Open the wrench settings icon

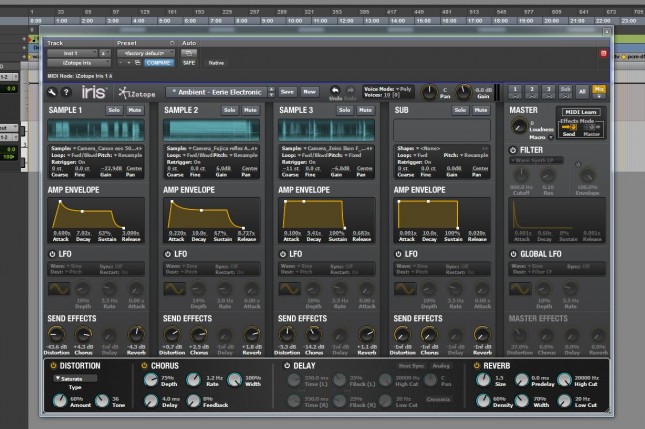53,91
